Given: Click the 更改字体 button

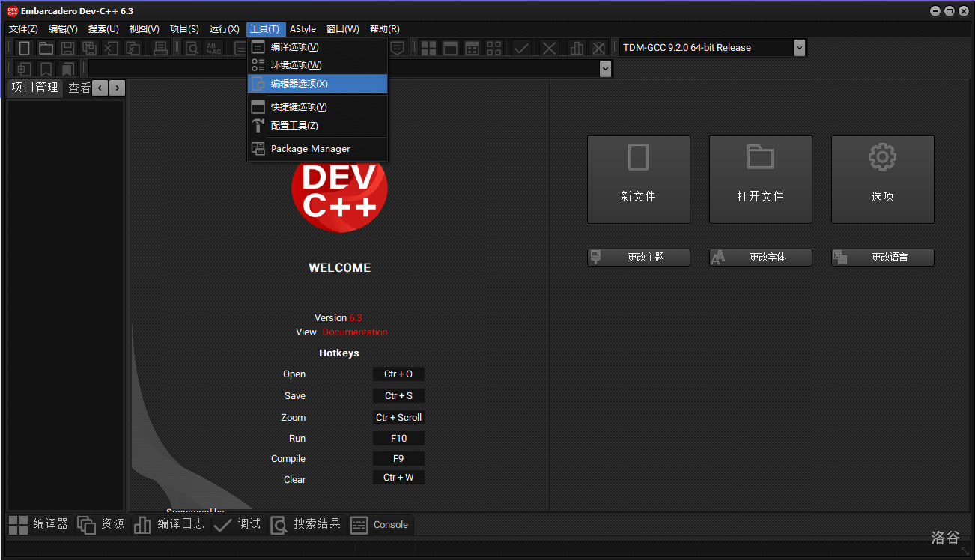Looking at the screenshot, I should pos(760,257).
